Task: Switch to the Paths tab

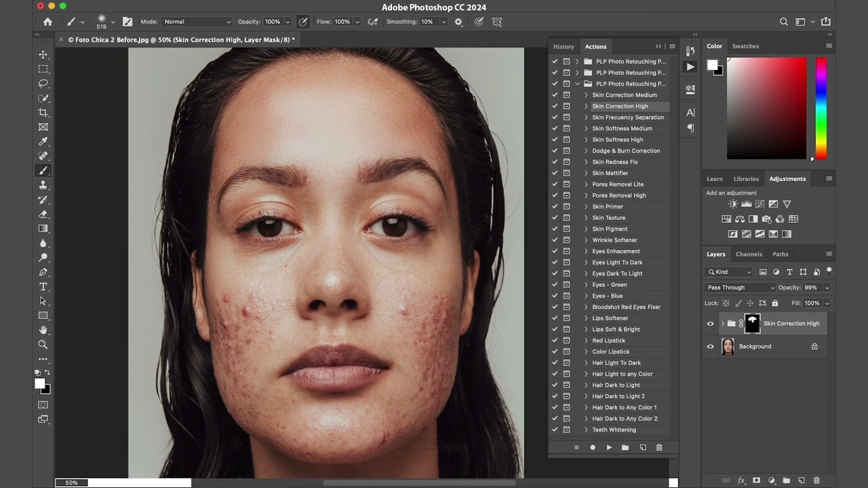Action: click(x=781, y=254)
